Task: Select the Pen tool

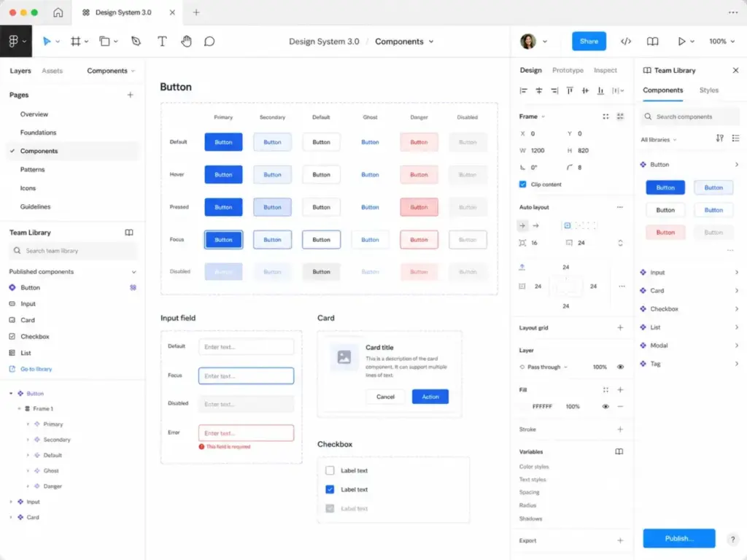Action: tap(136, 42)
